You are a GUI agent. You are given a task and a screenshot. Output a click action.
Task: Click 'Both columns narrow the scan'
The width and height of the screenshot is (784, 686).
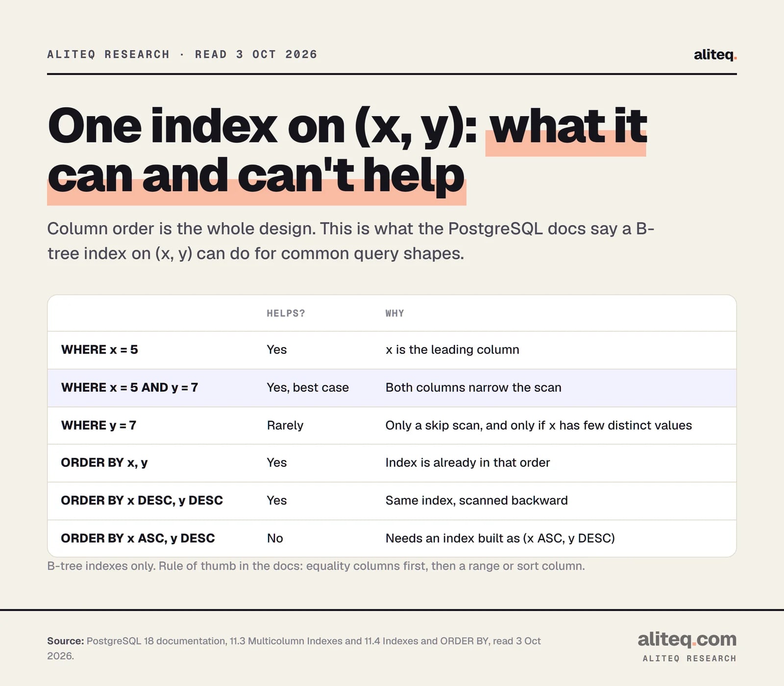473,387
